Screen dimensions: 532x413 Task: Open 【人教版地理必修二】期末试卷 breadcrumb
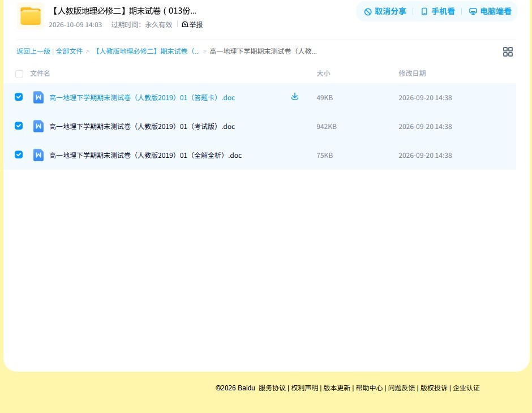pos(146,51)
